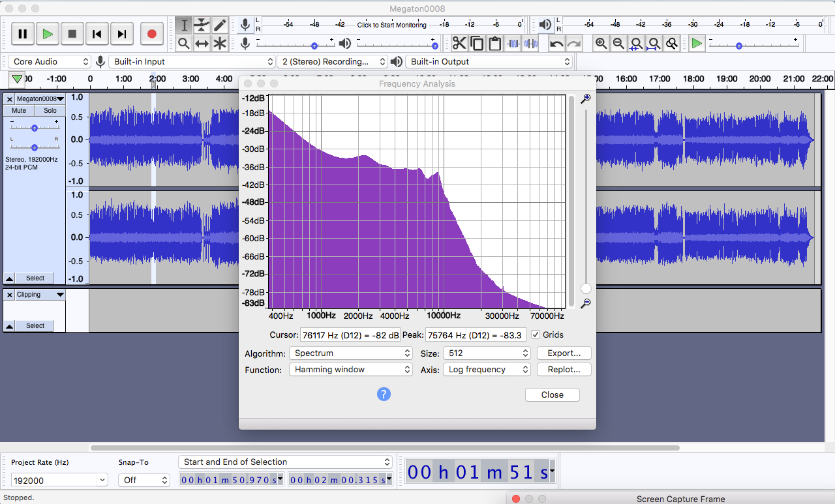Image resolution: width=835 pixels, height=504 pixels.
Task: Mute the Megaton0008 track
Action: (19, 111)
